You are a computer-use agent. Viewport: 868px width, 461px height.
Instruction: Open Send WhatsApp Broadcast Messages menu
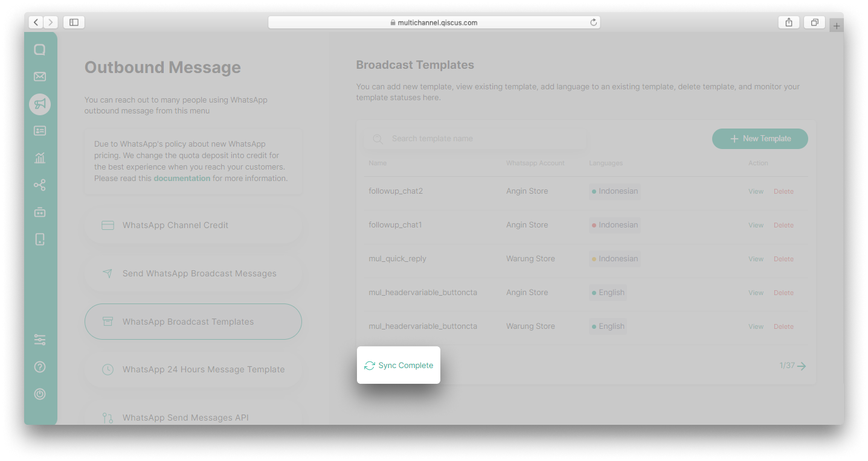[193, 273]
